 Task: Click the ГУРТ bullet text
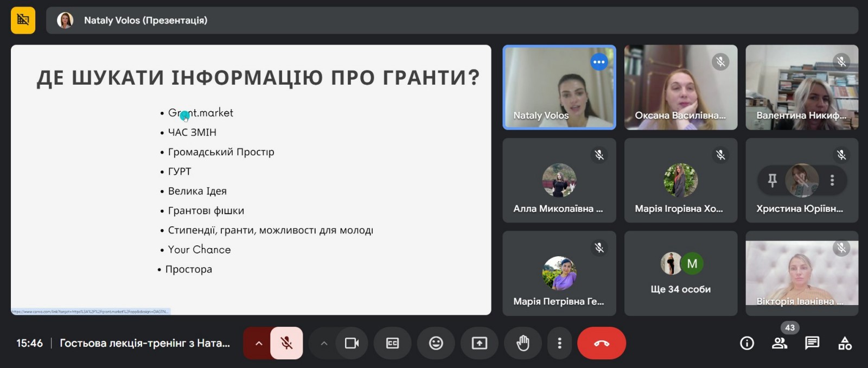pyautogui.click(x=180, y=172)
